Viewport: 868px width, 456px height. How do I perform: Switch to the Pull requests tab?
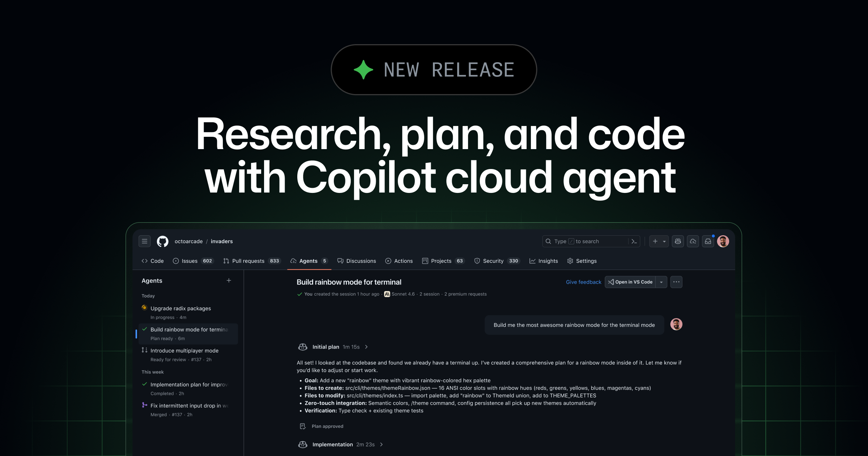249,261
